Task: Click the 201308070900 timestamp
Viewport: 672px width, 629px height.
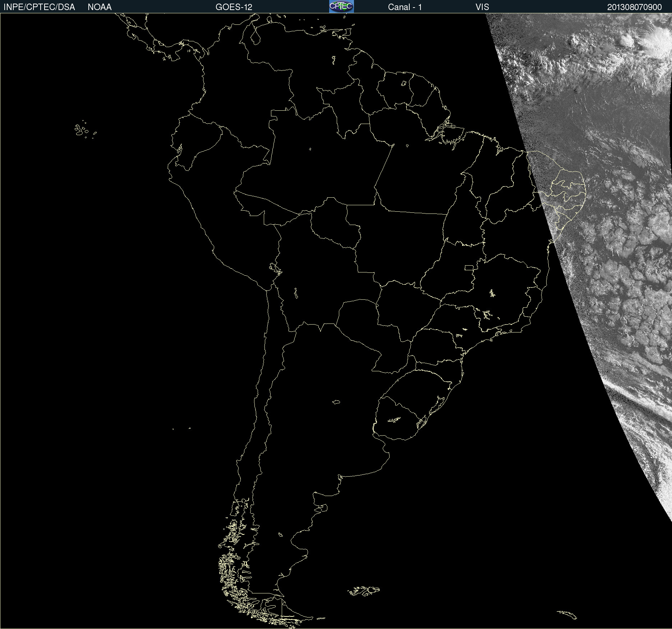Action: coord(635,7)
